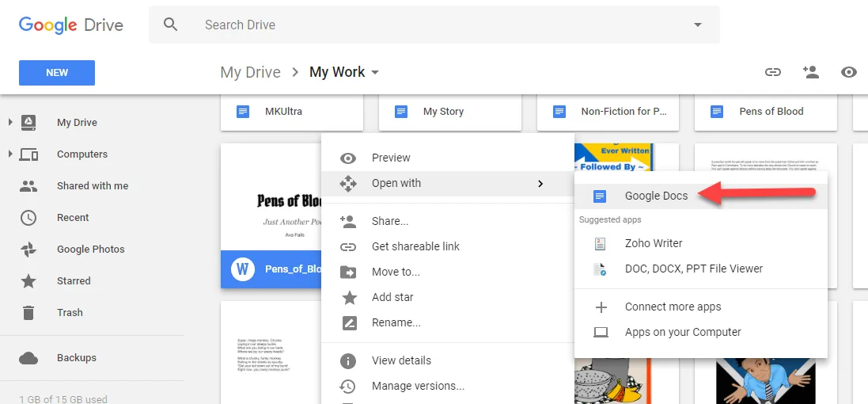Viewport: 868px width, 404px height.
Task: Click the Google Docs blue document icon
Action: tap(600, 196)
